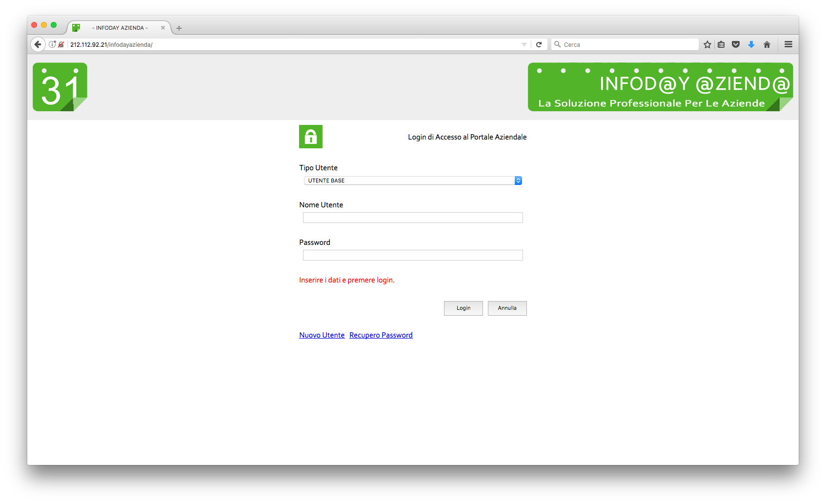This screenshot has height=504, width=826.
Task: Click the 'Password' label
Action: tap(315, 242)
